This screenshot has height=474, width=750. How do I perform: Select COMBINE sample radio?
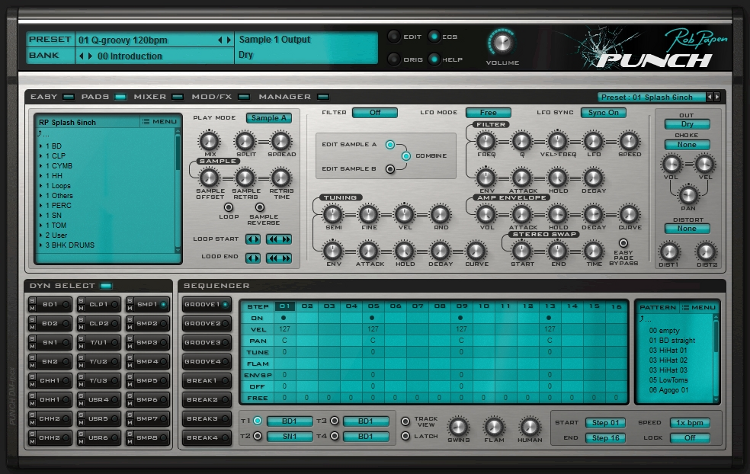tap(406, 156)
